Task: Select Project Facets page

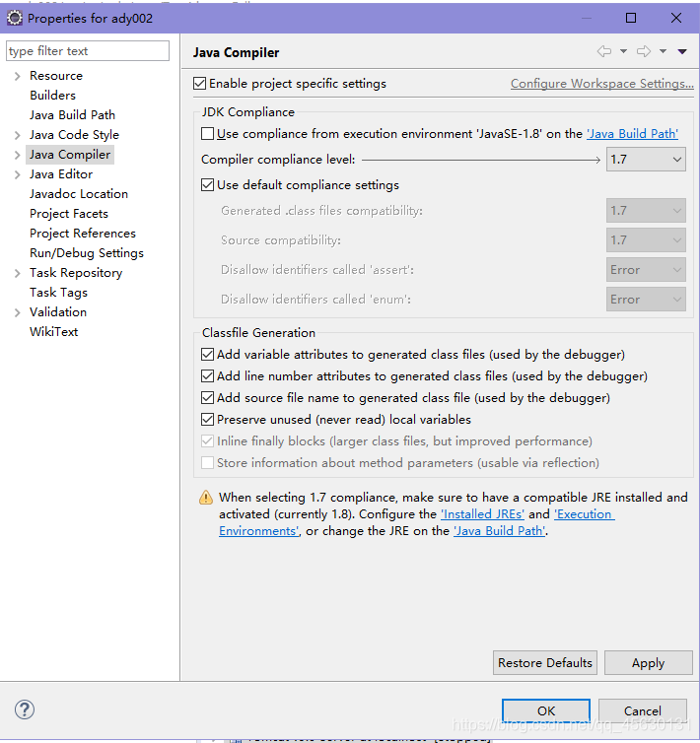Action: click(69, 214)
